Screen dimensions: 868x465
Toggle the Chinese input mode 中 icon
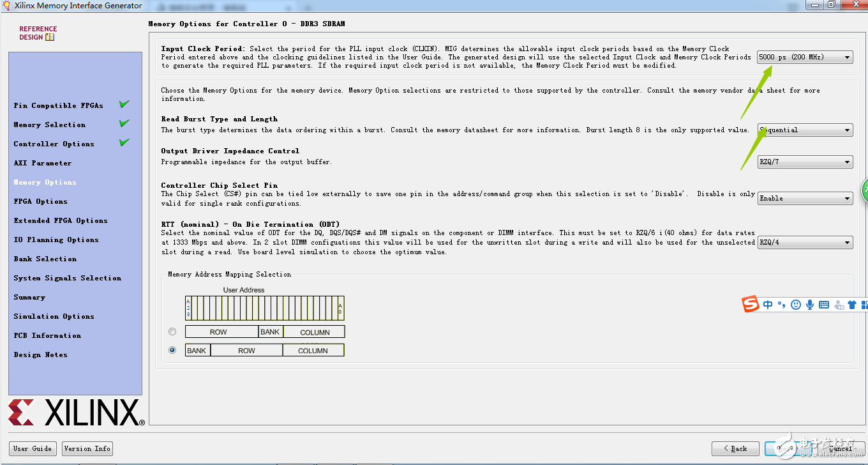pos(768,305)
